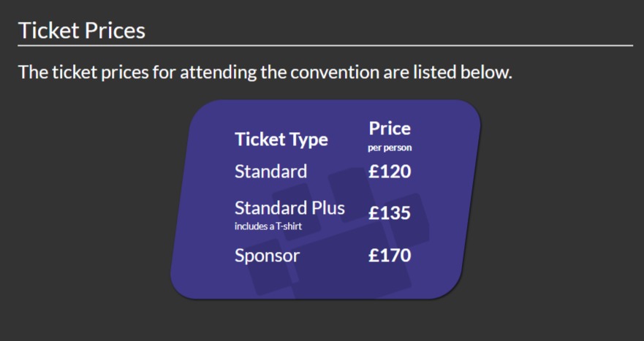644x341 pixels.
Task: Click the "includes a T-shirt" note
Action: point(268,226)
